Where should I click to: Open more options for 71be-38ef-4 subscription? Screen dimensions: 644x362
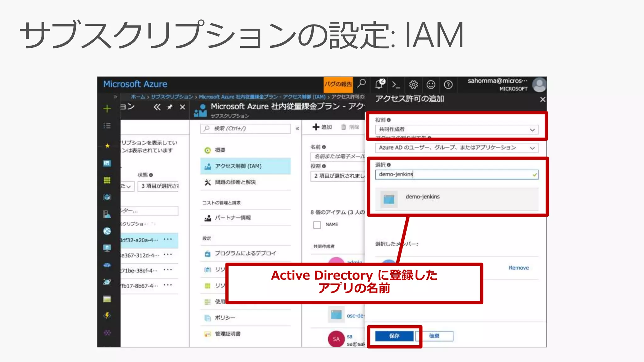click(x=168, y=270)
